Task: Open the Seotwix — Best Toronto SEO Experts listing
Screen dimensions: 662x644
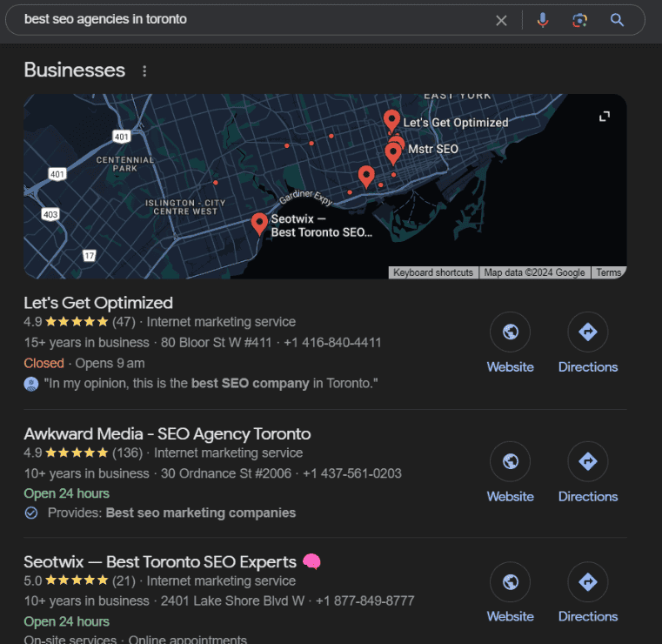Action: click(x=160, y=561)
